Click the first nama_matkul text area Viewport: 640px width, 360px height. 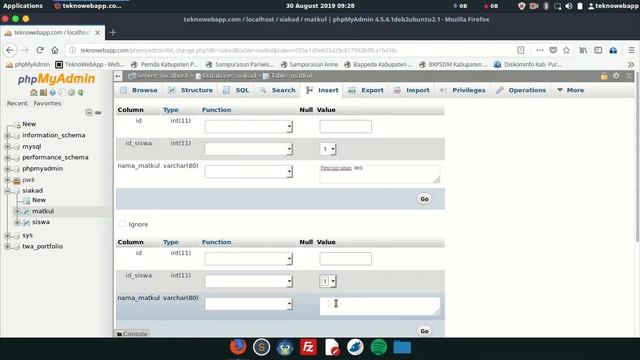pos(380,174)
